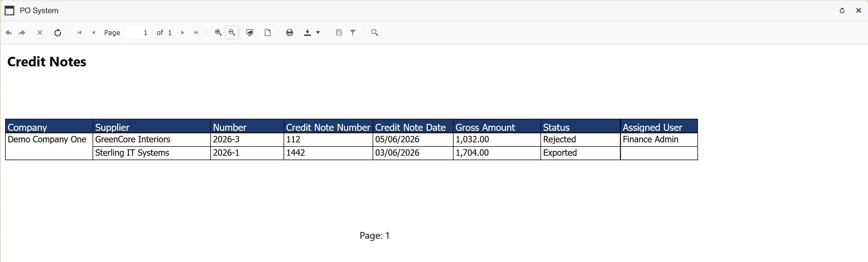The width and height of the screenshot is (868, 262).
Task: Click the Exported status cell
Action: click(581, 153)
